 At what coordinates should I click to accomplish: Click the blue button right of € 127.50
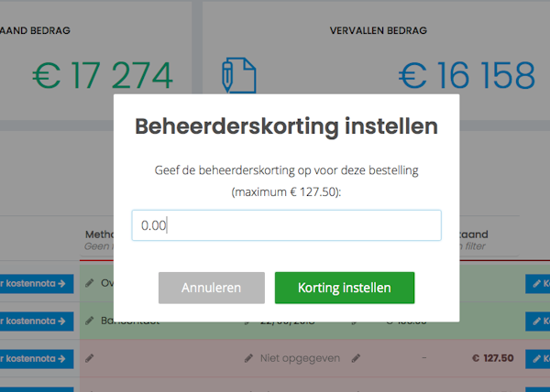coord(538,358)
